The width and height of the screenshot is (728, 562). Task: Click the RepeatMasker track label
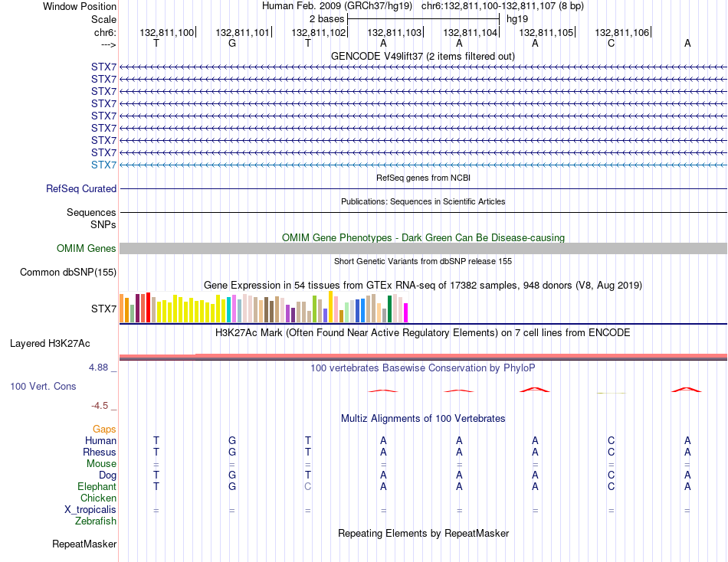(x=84, y=544)
